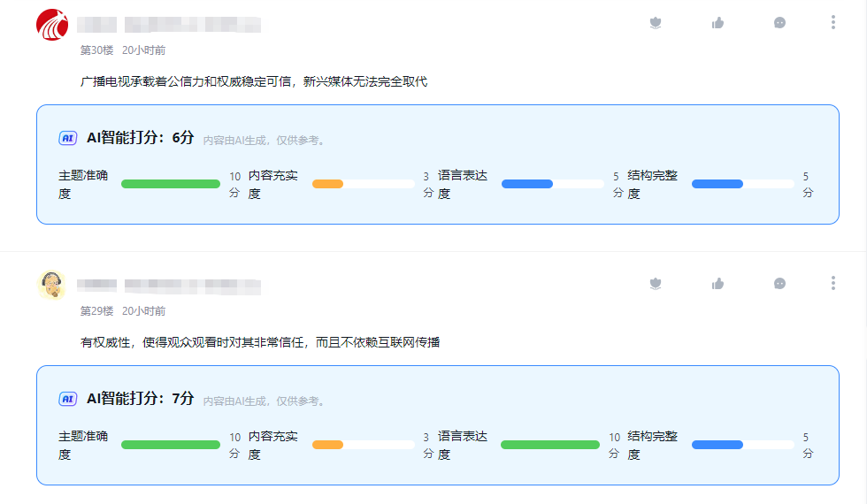This screenshot has width=867, height=504.
Task: Click the comment text starting with 有权威性
Action: pyautogui.click(x=260, y=342)
